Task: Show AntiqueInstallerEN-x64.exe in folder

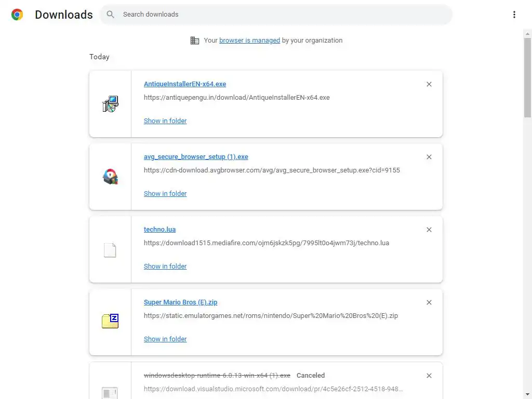Action: pos(165,121)
